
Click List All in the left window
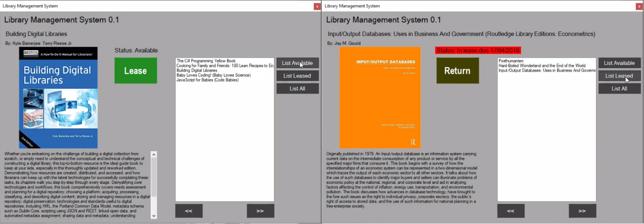(x=298, y=88)
